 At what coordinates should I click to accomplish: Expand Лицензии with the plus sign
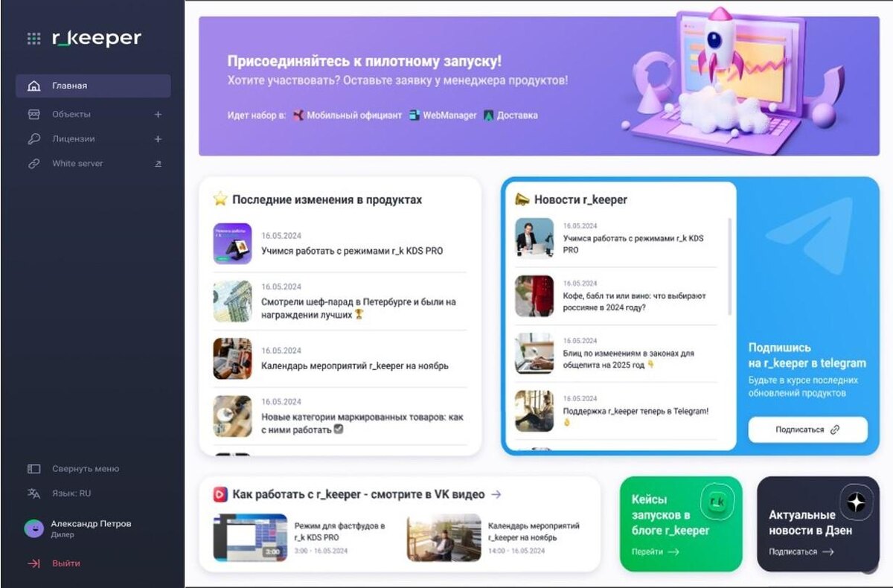(x=158, y=139)
